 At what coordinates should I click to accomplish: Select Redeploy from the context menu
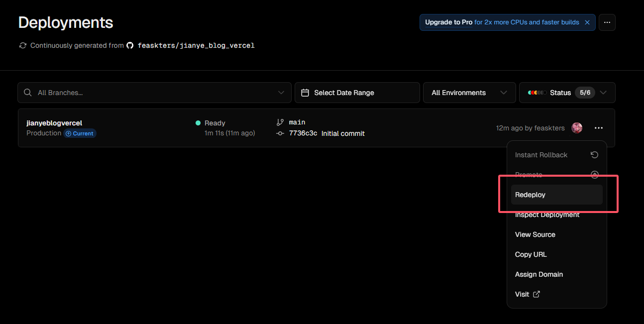coord(531,195)
